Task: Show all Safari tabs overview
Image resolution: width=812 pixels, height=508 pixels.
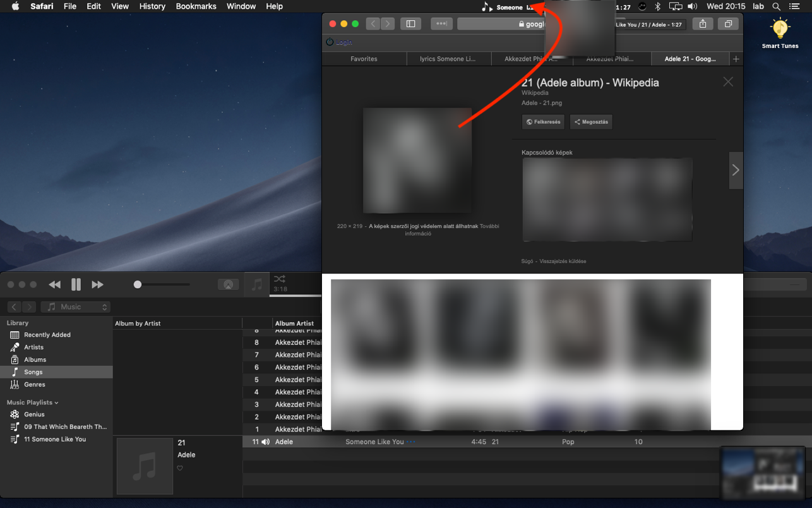Action: tap(728, 24)
